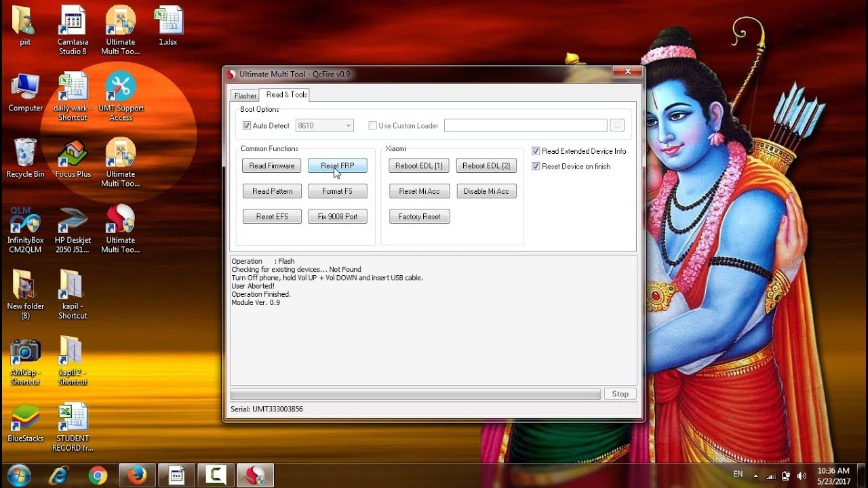Screen dimensions: 868x488
Task: Click the Reboot EDL [2] button
Action: coord(486,165)
